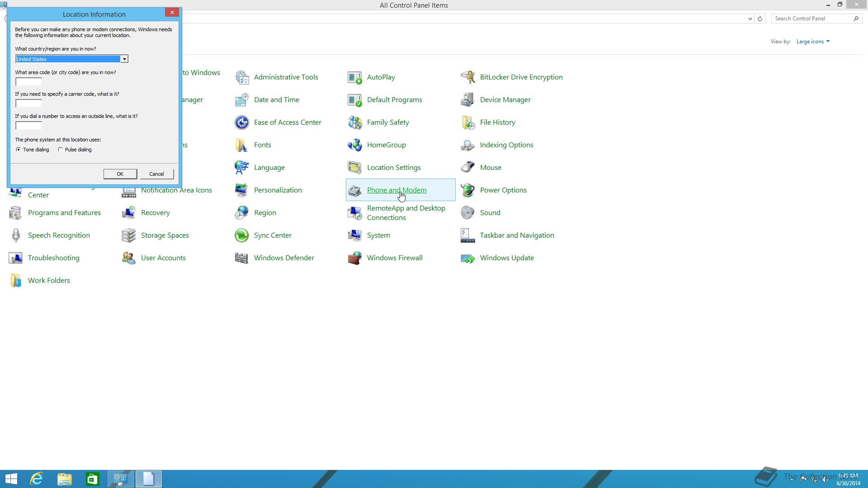Open the Administrative Tools icon
868x488 pixels.
242,77
